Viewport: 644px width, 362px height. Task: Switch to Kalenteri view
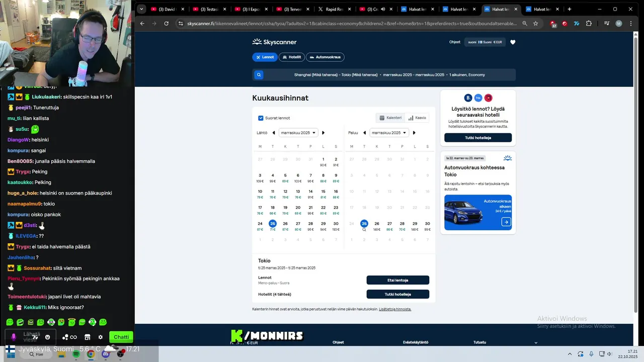click(390, 118)
